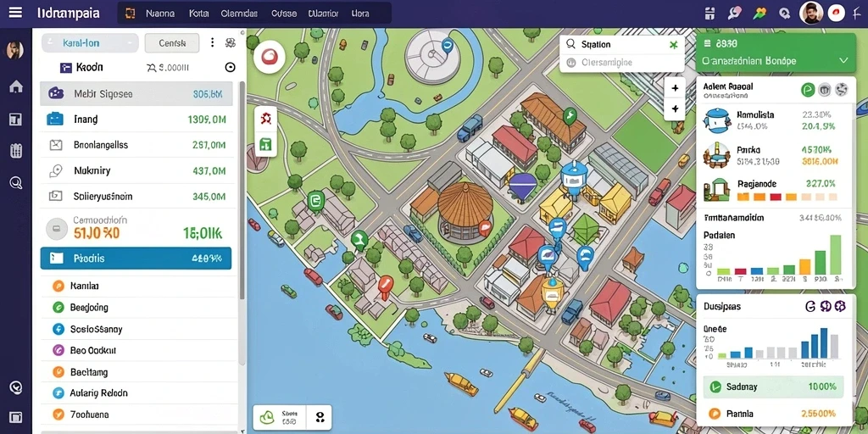The image size is (868, 434).
Task: Click the green building icon on map toolbar
Action: pyautogui.click(x=265, y=145)
